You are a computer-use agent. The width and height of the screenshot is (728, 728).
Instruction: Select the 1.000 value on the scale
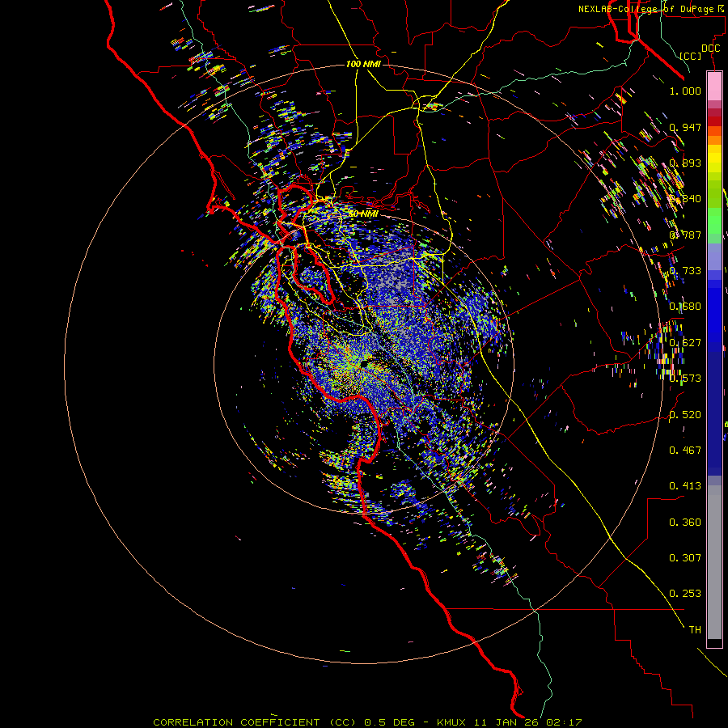click(685, 91)
